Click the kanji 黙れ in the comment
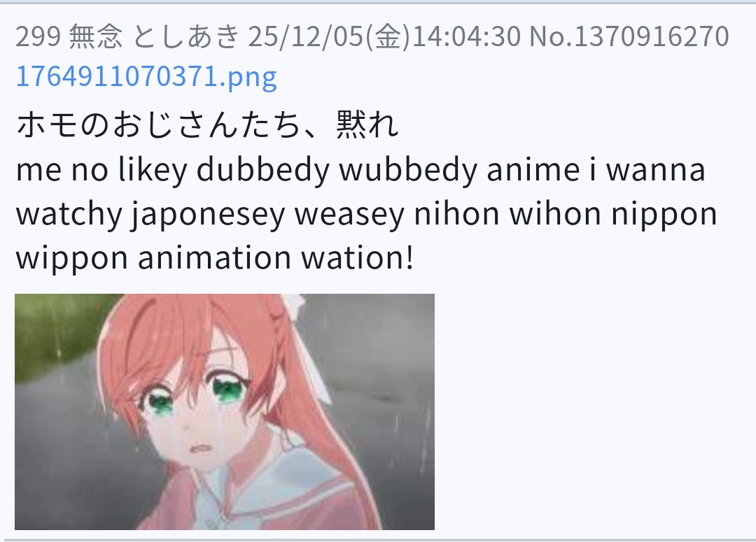 (367, 124)
